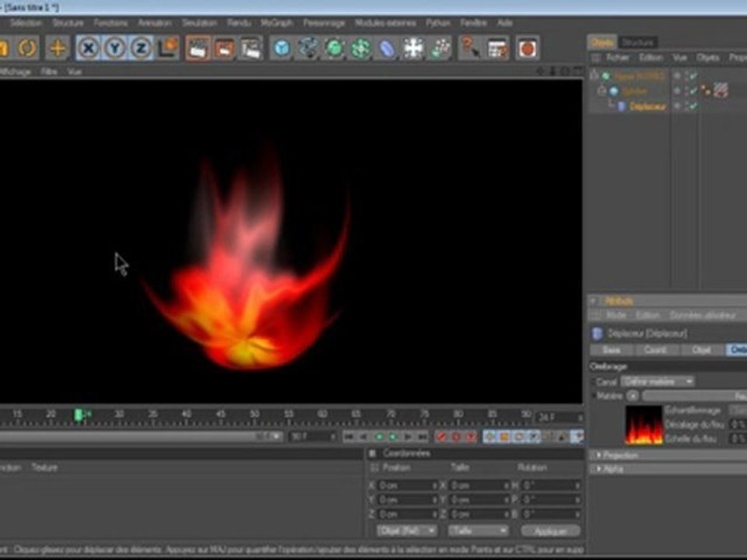The width and height of the screenshot is (747, 560).
Task: Click the sphere object icon in object tree
Action: pyautogui.click(x=614, y=91)
